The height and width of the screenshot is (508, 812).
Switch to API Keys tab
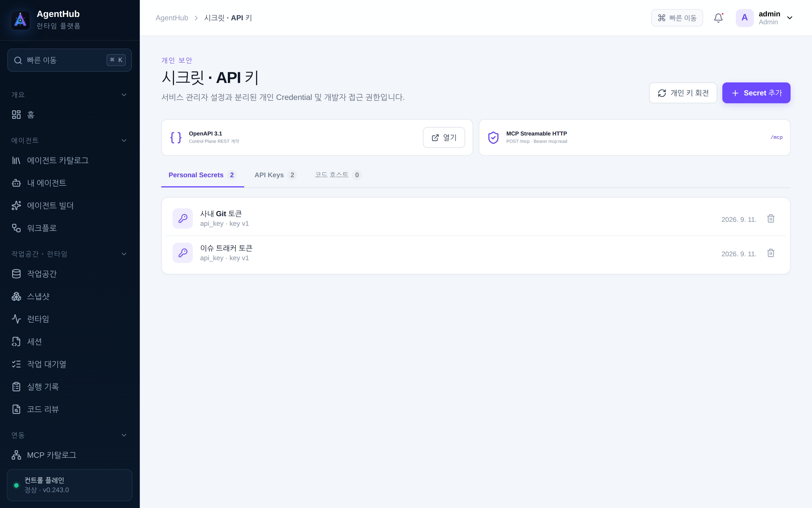(275, 175)
